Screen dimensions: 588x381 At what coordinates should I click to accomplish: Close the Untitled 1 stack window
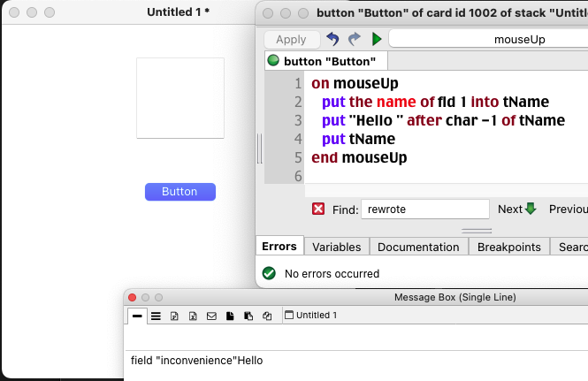(x=14, y=12)
